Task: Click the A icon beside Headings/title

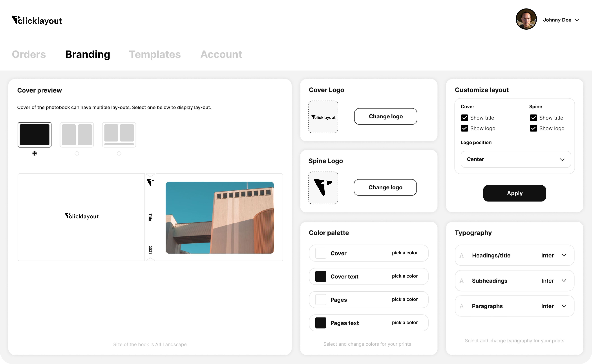Action: pyautogui.click(x=462, y=255)
